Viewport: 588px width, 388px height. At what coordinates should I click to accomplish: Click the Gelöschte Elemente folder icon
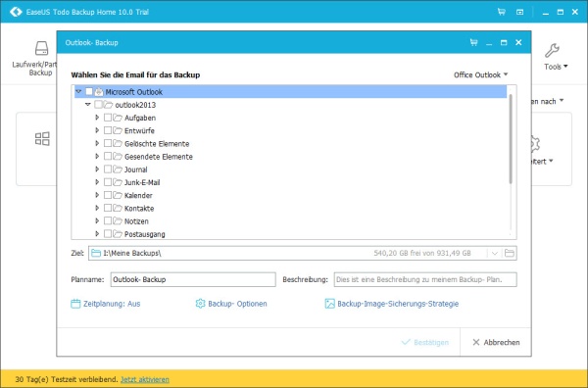coord(118,144)
